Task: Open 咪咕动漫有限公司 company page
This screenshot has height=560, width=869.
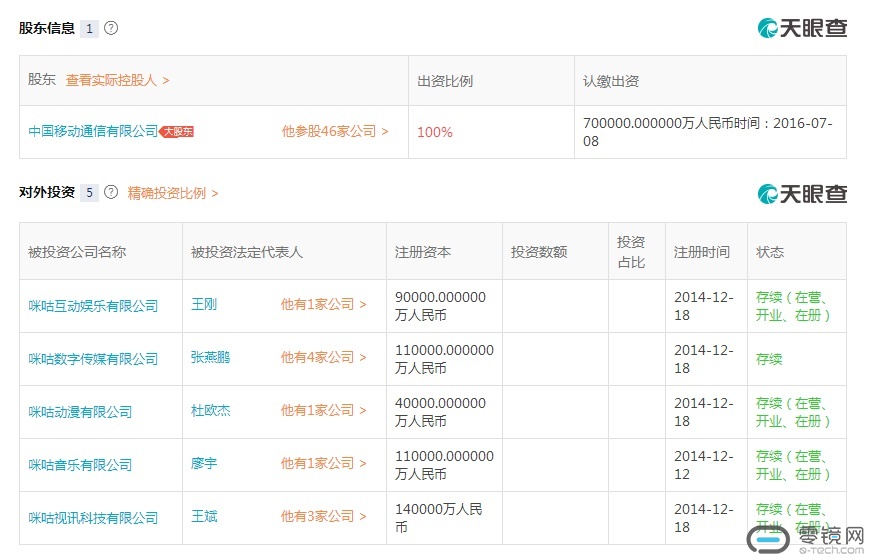Action: click(x=80, y=412)
